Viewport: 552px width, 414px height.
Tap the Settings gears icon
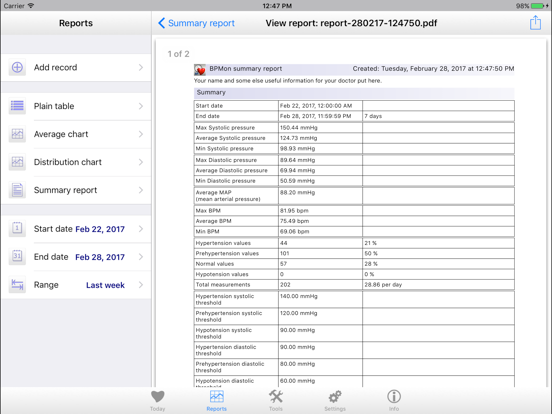click(x=335, y=397)
